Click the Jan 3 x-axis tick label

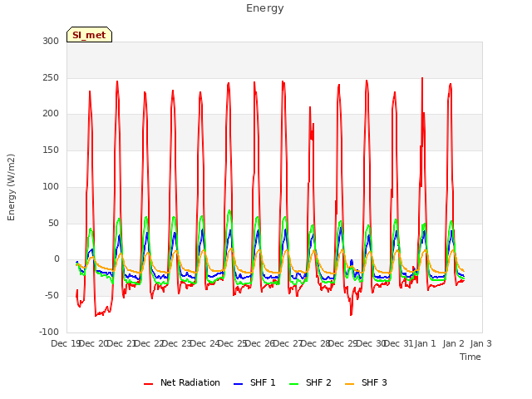tap(480, 343)
